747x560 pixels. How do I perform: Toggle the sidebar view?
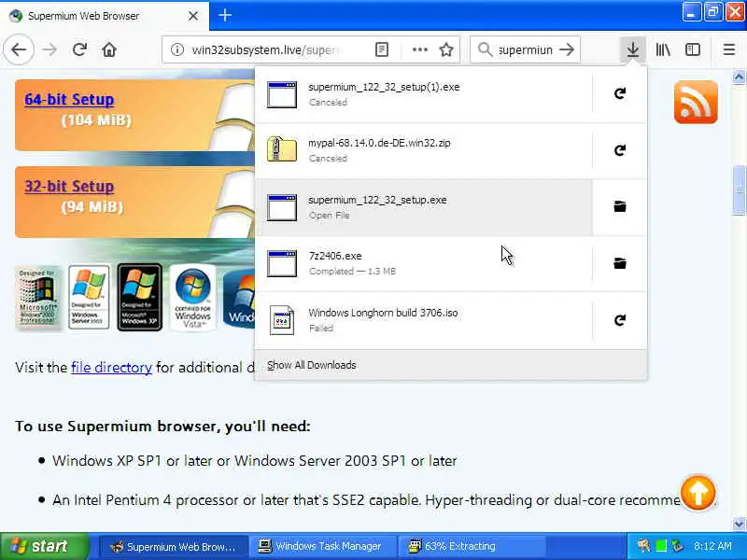point(693,49)
